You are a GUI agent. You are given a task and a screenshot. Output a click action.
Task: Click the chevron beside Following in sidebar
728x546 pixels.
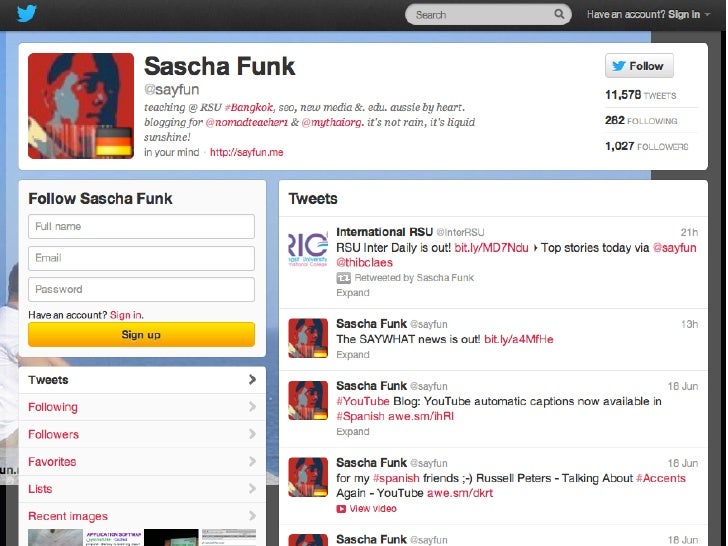(x=252, y=407)
